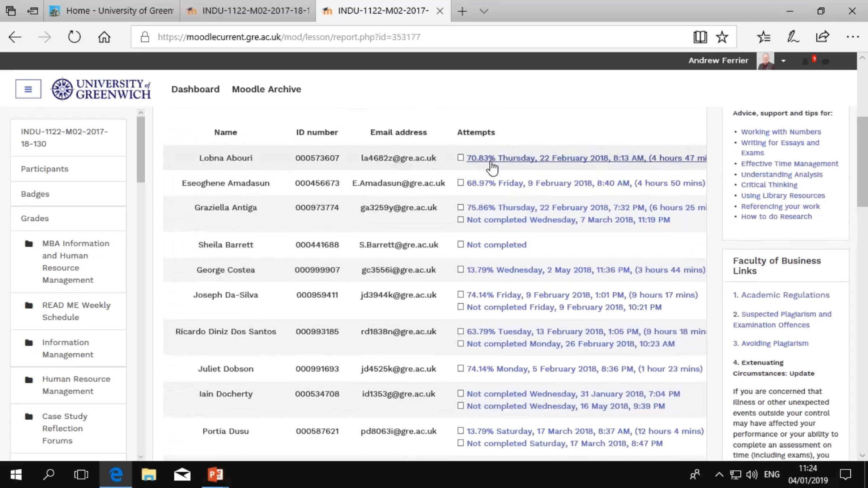Tick Lobna Abouri's attempt checkbox

coord(460,158)
